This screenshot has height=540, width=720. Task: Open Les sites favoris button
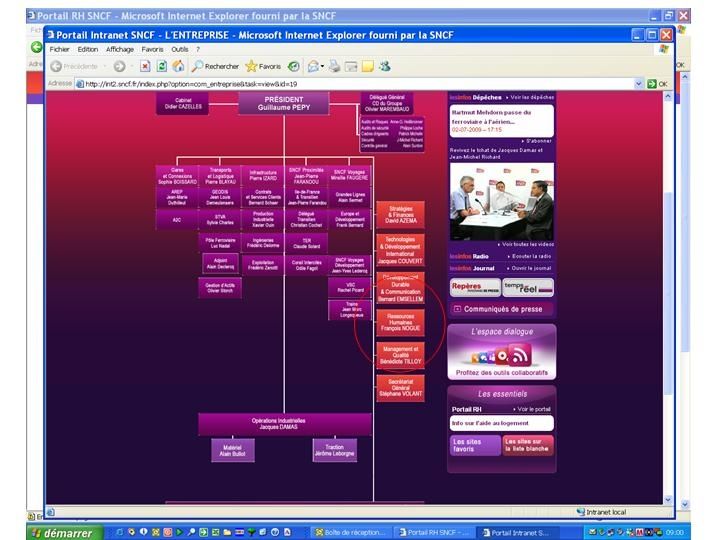point(475,445)
